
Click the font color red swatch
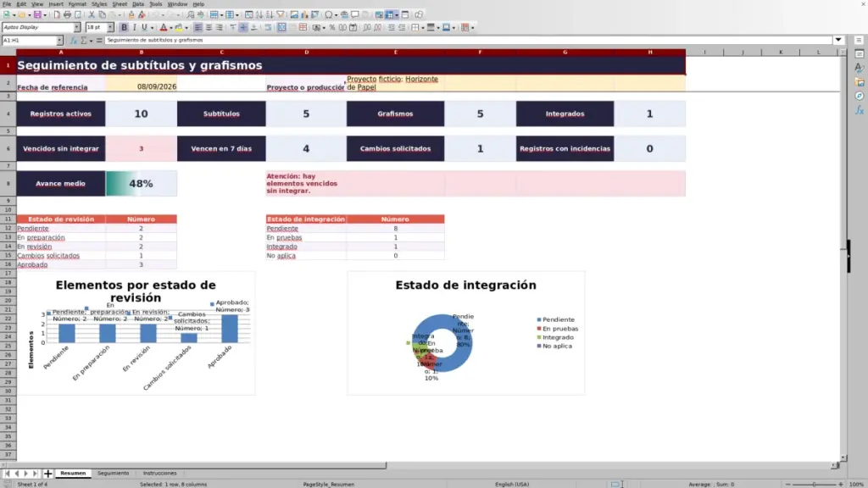[x=164, y=28]
